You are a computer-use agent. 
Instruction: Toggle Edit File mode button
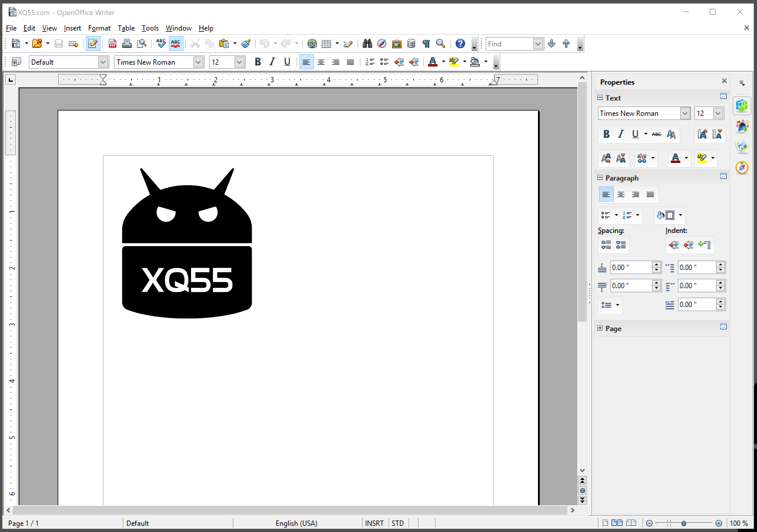[x=93, y=44]
